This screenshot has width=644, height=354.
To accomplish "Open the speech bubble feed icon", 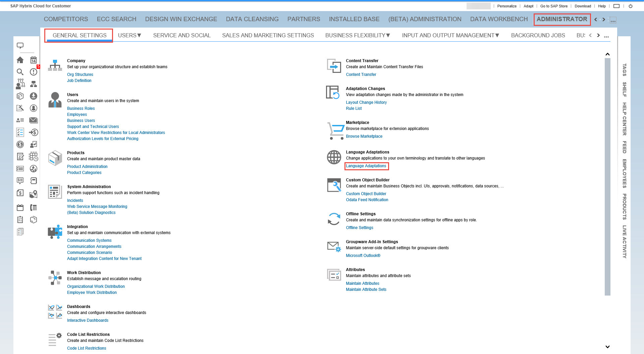I will coord(20,45).
